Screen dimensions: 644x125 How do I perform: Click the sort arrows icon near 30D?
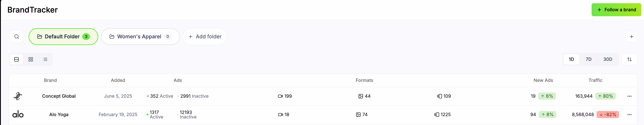(x=630, y=59)
